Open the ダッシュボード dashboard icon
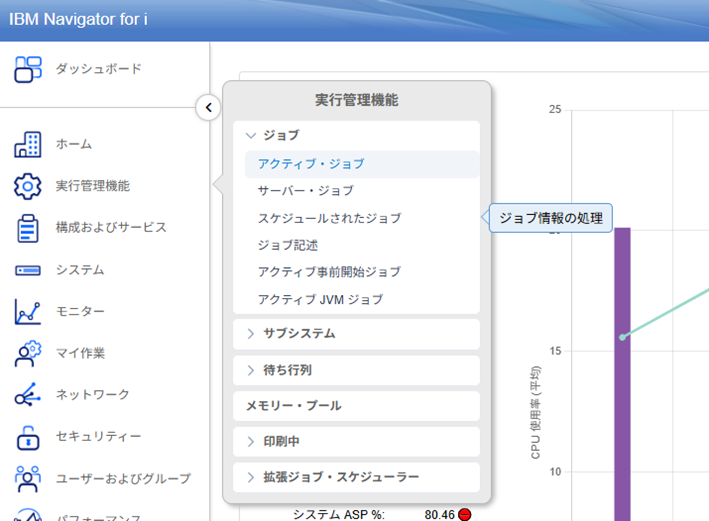Screen dimensions: 709x521 pyautogui.click(x=28, y=69)
